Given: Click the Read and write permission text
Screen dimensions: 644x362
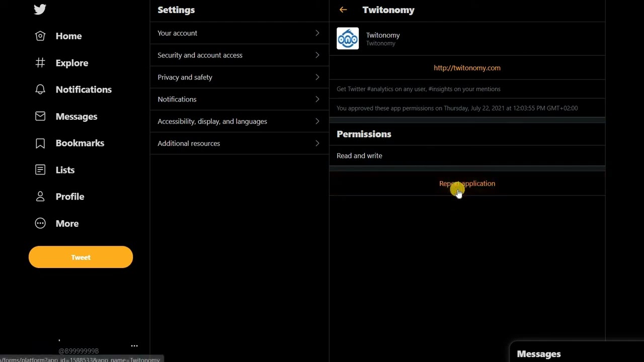Looking at the screenshot, I should click(359, 156).
